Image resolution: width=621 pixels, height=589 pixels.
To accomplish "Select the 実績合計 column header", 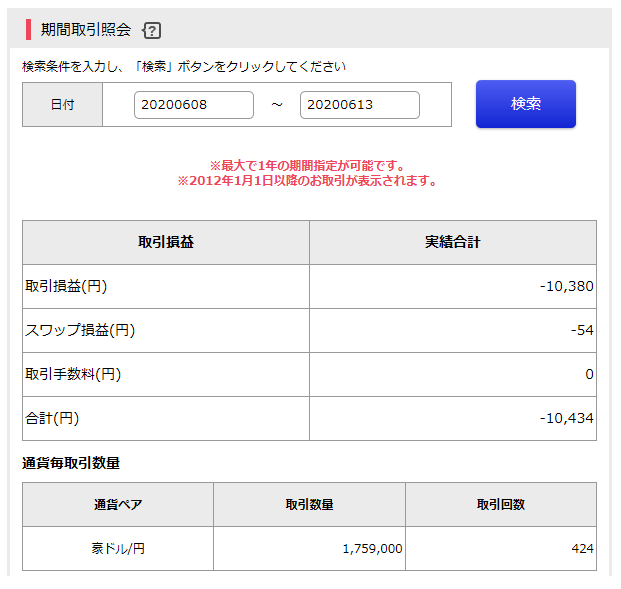I will 453,242.
